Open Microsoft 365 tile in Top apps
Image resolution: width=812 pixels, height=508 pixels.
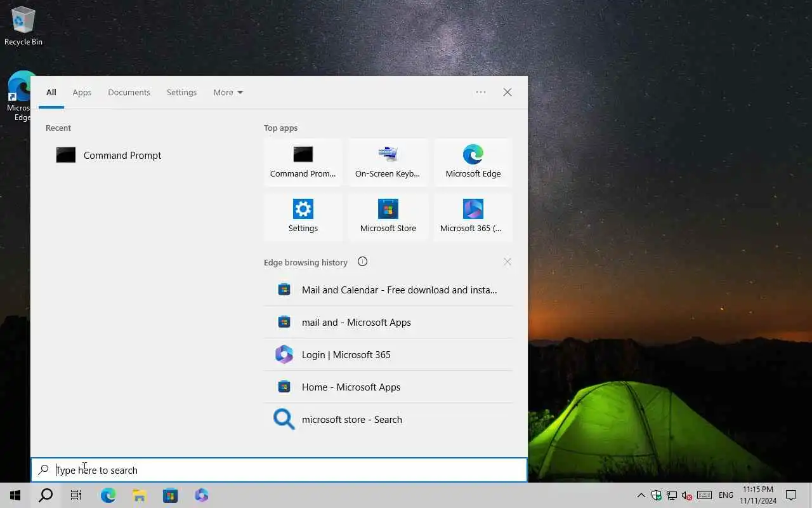coord(473,217)
